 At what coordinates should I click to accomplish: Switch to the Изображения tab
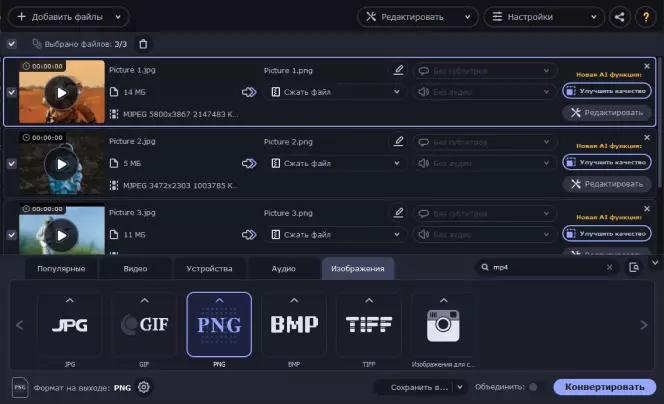coord(358,268)
